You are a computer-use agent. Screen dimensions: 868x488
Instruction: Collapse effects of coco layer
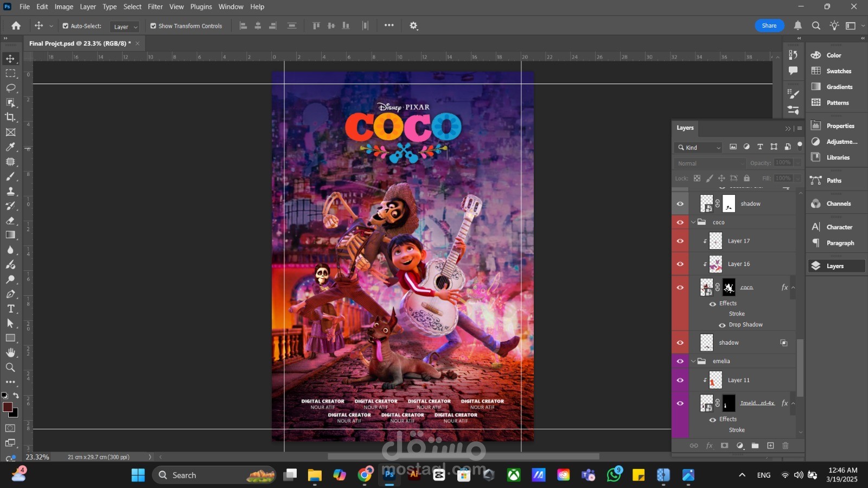click(x=793, y=288)
